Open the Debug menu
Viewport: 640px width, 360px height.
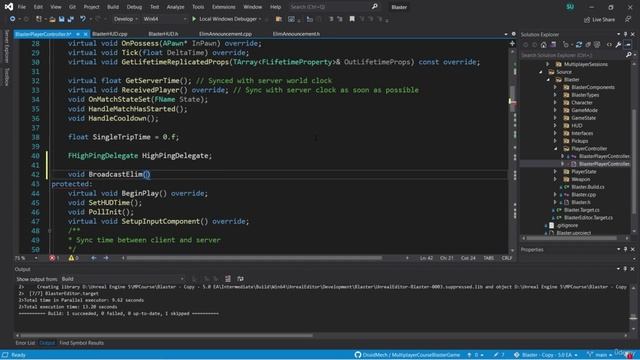coord(134,7)
